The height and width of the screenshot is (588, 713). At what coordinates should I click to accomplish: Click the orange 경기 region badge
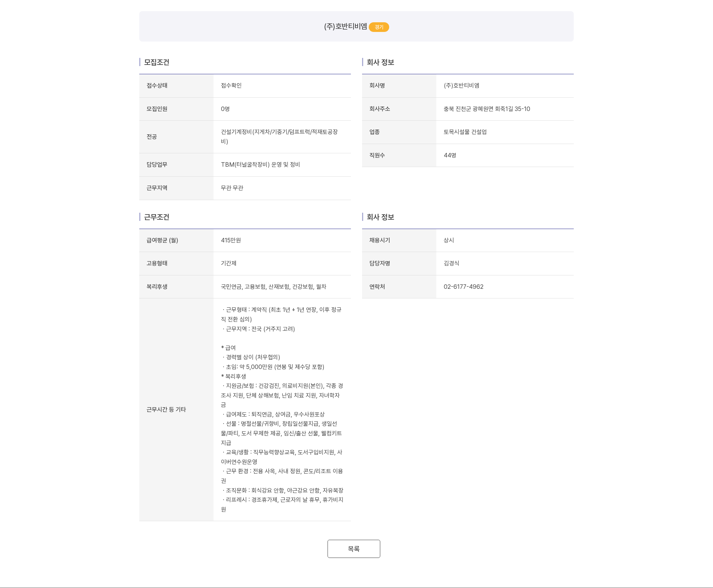379,27
